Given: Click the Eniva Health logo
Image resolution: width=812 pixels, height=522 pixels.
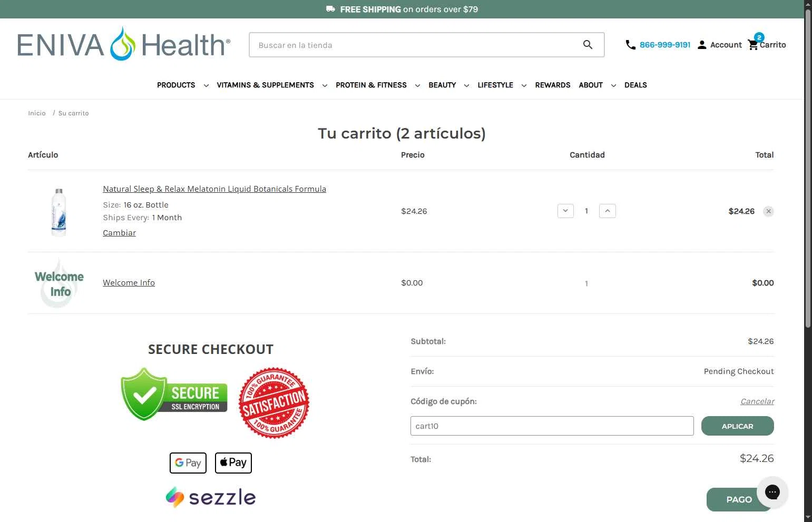Looking at the screenshot, I should coord(124,44).
